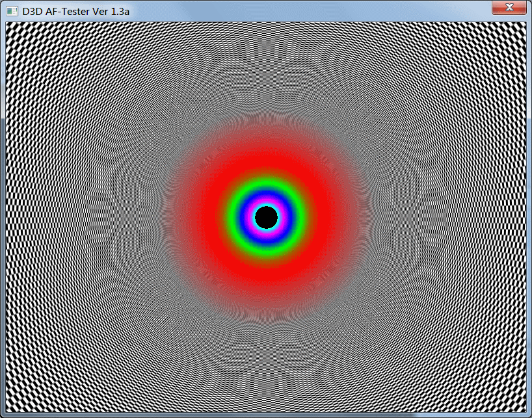
Task: Click the magenta mip-level ring
Action: [266, 200]
